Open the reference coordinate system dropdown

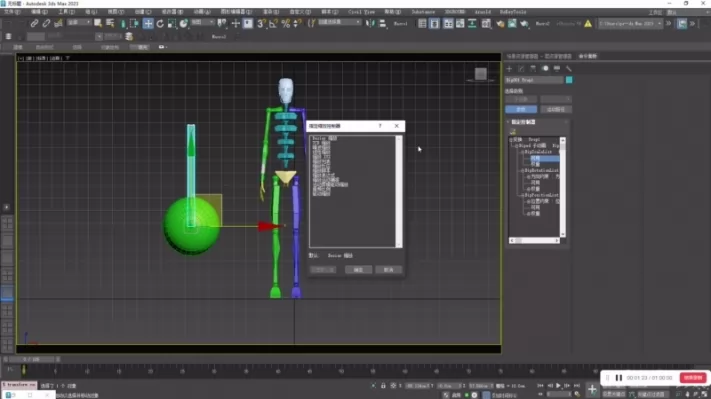click(202, 23)
